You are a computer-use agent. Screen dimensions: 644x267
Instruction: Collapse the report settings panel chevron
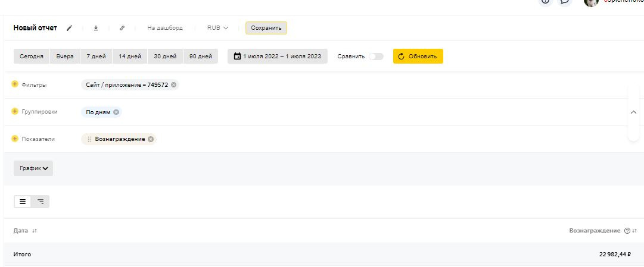tap(634, 112)
